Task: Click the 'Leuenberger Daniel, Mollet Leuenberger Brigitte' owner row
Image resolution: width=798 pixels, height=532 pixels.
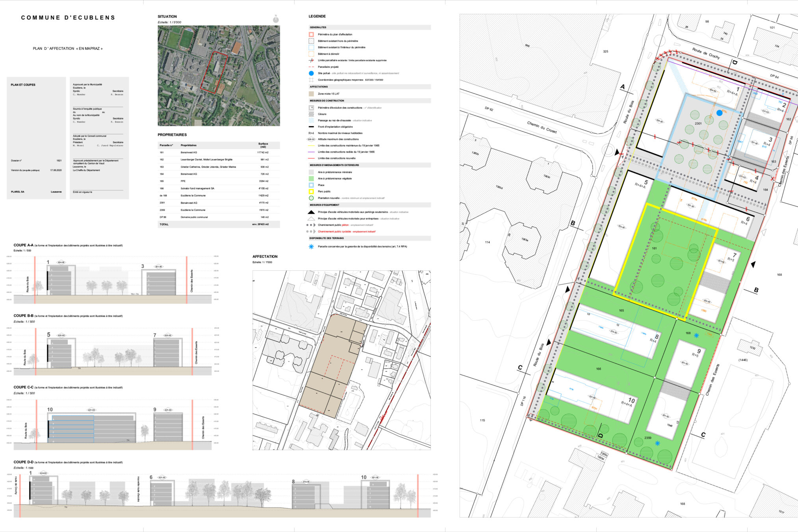Action: point(219,160)
